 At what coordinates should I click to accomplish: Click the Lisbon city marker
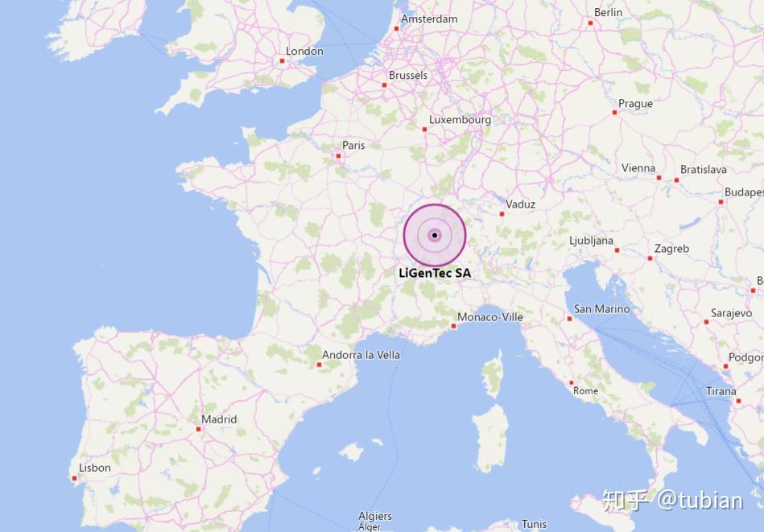point(74,478)
